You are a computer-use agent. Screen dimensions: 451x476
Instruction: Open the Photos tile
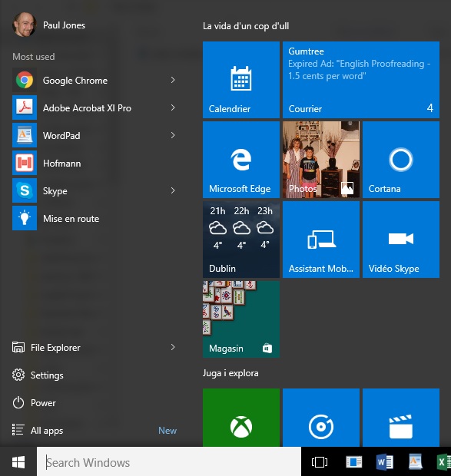[x=321, y=160]
